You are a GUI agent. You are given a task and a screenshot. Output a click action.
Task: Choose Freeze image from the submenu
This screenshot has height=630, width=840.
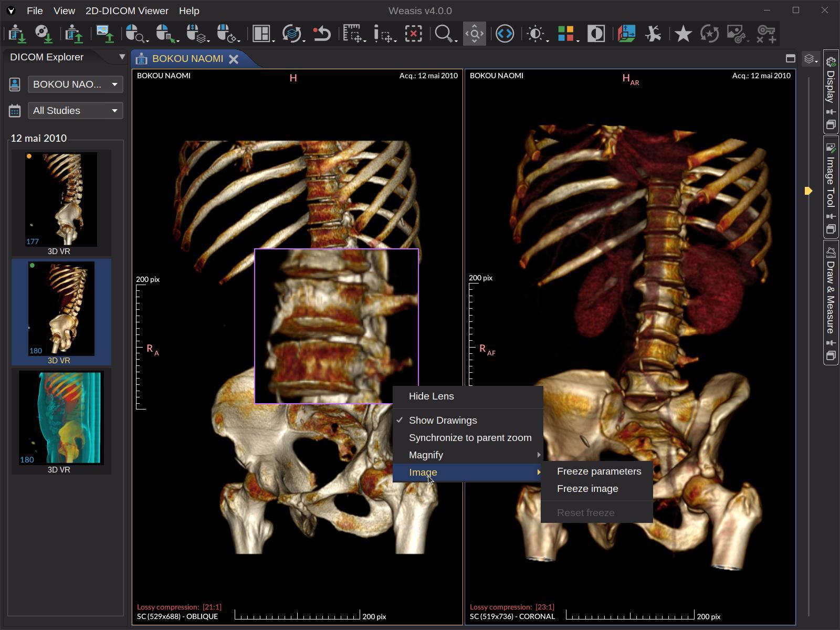(587, 488)
